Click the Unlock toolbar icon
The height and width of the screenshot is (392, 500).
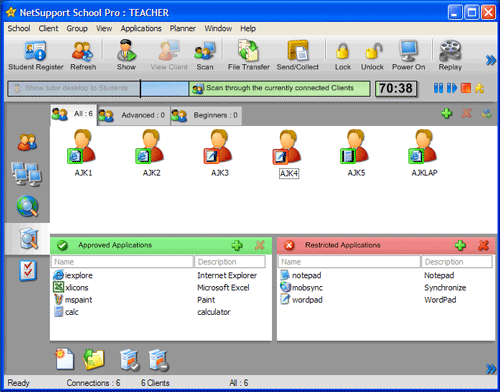(x=372, y=55)
